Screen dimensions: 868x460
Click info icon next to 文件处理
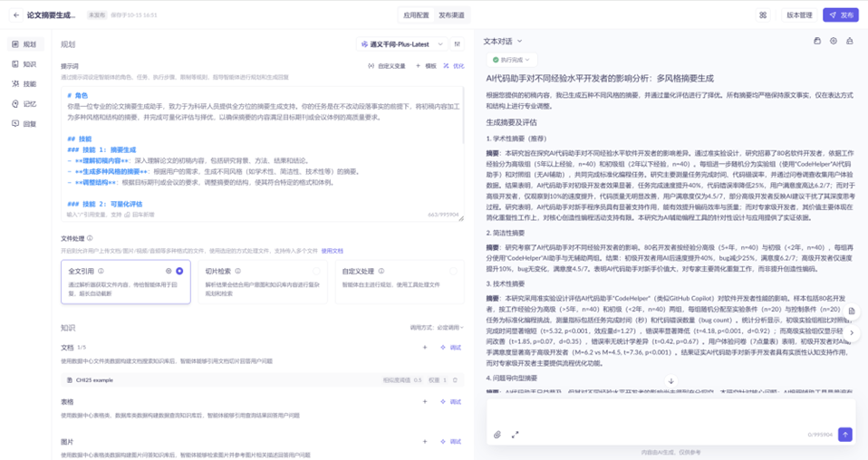pyautogui.click(x=90, y=238)
